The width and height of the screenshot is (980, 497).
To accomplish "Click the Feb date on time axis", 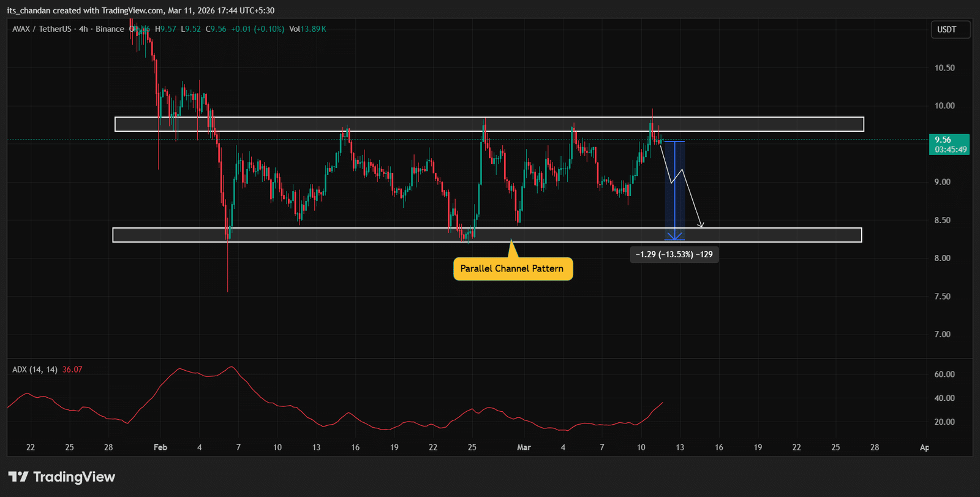I will 160,447.
